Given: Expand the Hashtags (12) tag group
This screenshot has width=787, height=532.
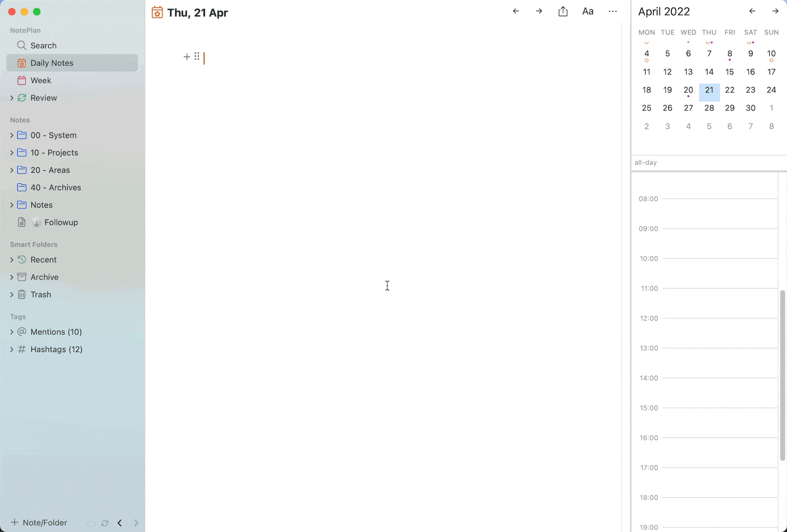Looking at the screenshot, I should click(11, 349).
